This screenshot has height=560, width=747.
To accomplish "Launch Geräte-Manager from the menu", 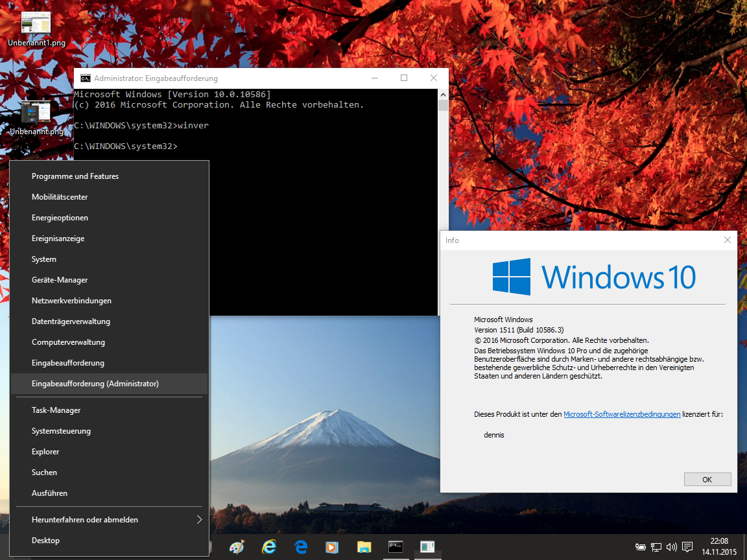I will click(x=109, y=280).
